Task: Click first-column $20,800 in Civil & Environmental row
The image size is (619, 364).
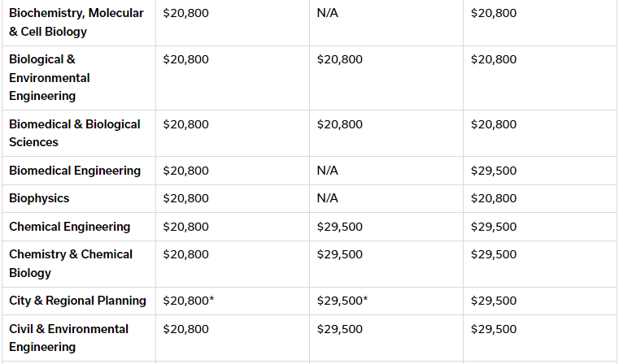Action: (185, 329)
